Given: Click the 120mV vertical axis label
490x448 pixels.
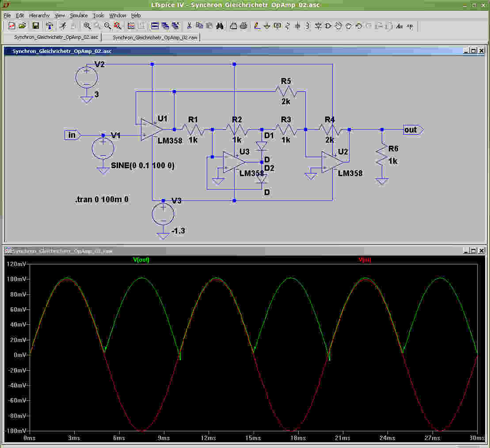Looking at the screenshot, I should (17, 264).
